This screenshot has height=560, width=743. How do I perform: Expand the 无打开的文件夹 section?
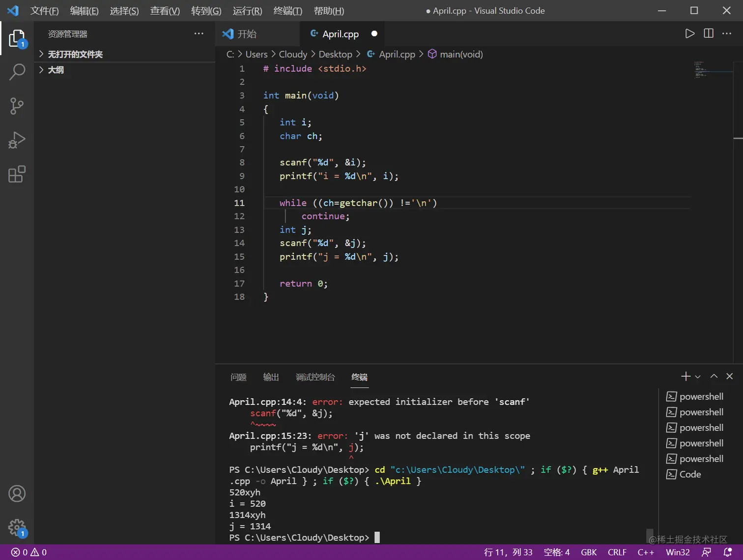[75, 54]
